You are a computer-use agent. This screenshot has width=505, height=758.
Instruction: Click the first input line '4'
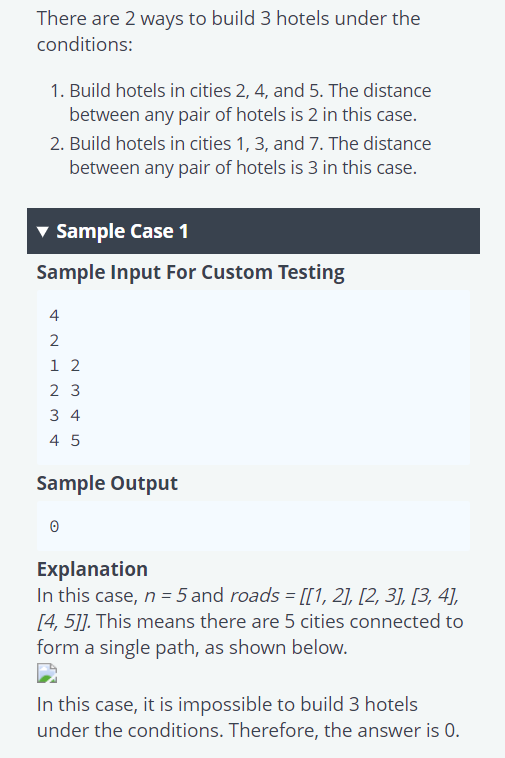(x=54, y=316)
